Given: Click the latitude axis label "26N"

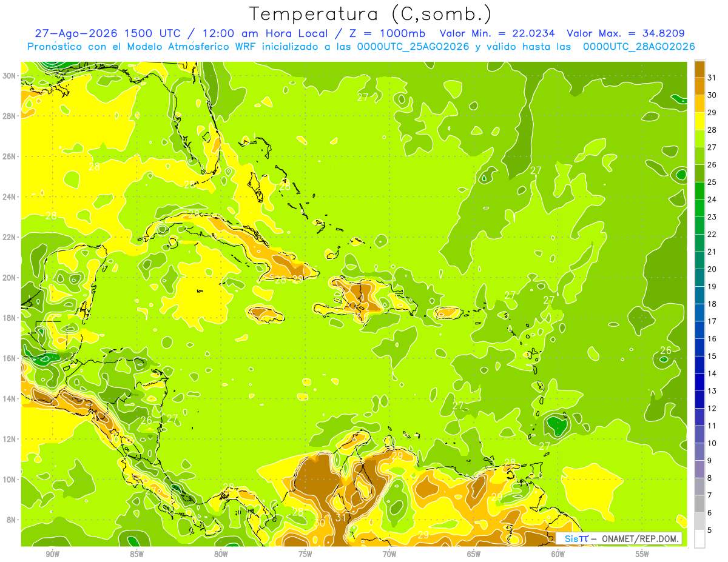Looking at the screenshot, I should [10, 156].
